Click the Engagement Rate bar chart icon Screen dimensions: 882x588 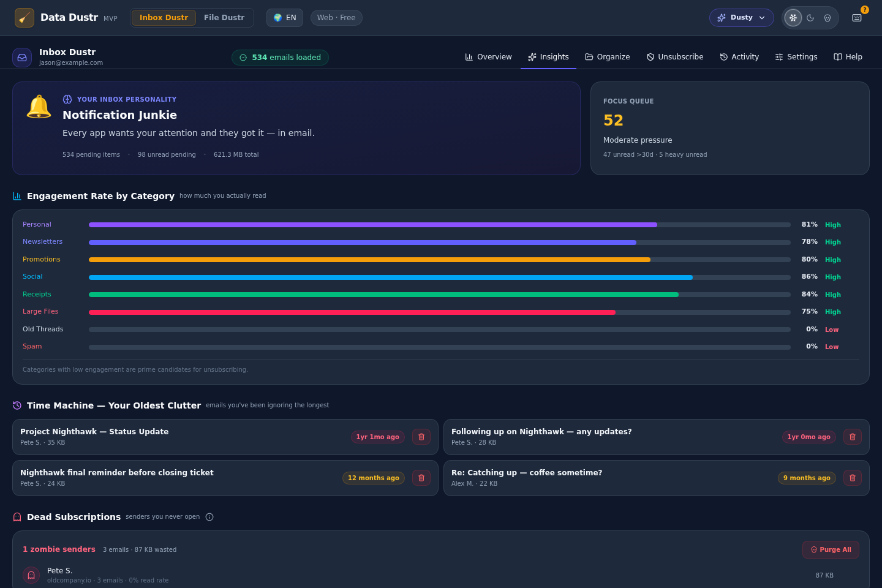(x=17, y=196)
